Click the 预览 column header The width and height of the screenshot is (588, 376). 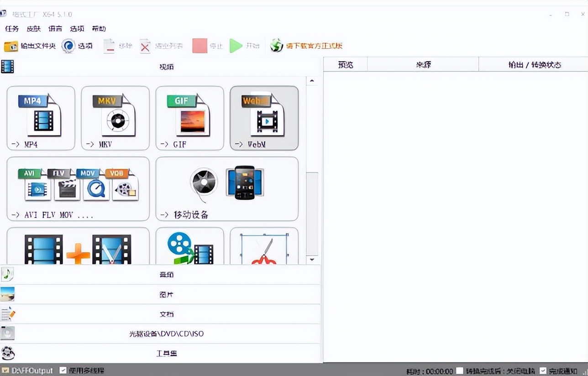click(x=346, y=65)
